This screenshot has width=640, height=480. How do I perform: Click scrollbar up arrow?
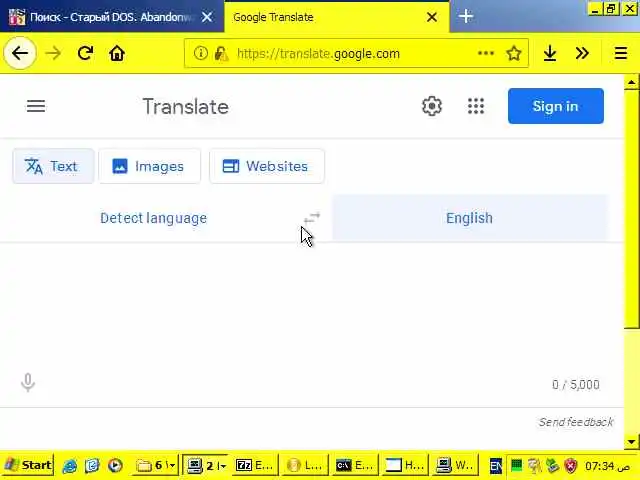point(631,82)
